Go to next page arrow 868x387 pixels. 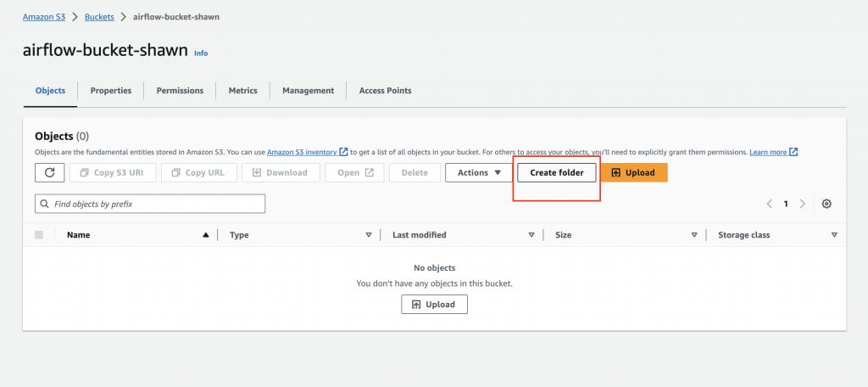802,204
